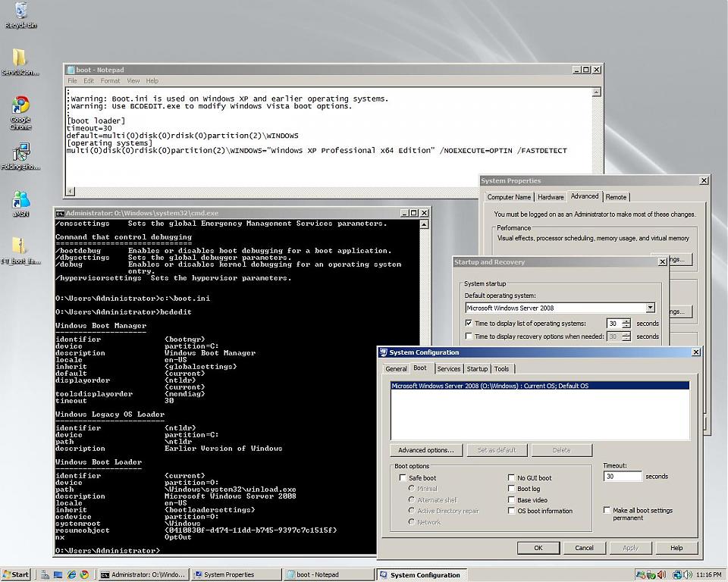Enable OS boot information checkbox
728x582 pixels.
point(511,511)
